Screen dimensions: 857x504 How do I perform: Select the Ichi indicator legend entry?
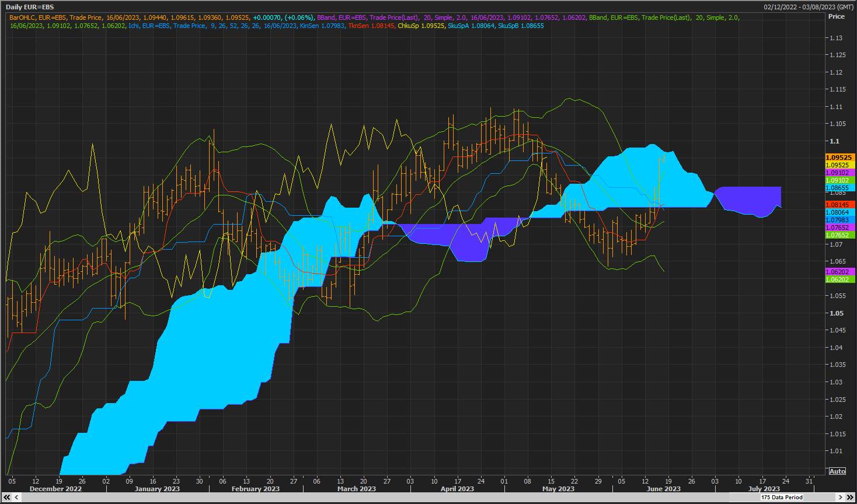pyautogui.click(x=212, y=26)
